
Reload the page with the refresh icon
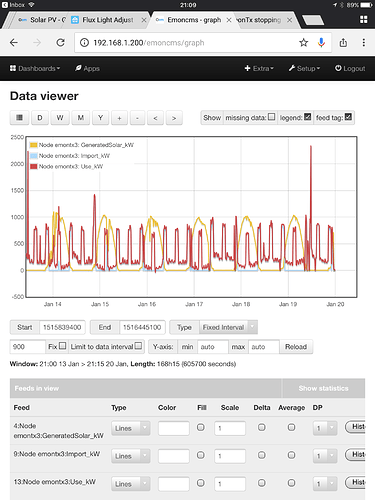[x=60, y=42]
